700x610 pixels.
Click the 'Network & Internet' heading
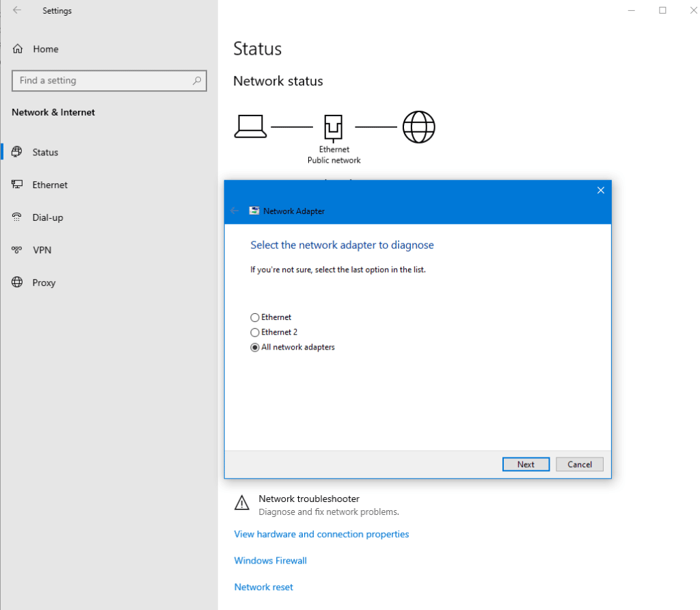click(x=53, y=112)
